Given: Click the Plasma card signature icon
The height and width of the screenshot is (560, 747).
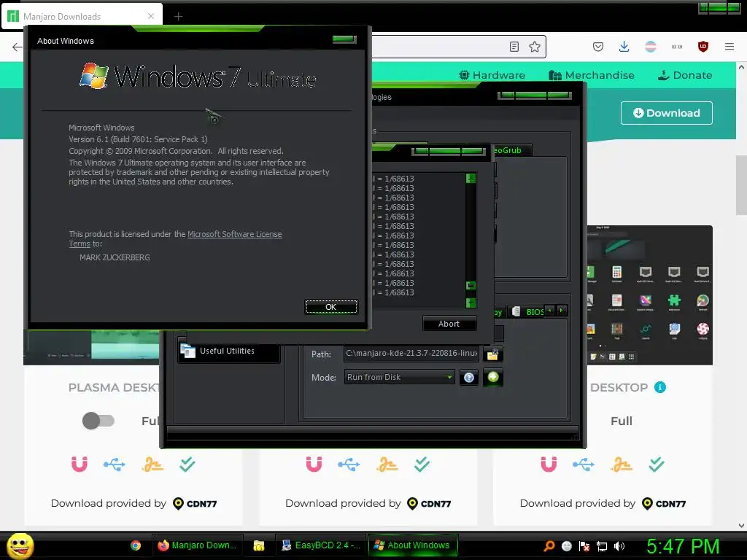Looking at the screenshot, I should [x=152, y=464].
